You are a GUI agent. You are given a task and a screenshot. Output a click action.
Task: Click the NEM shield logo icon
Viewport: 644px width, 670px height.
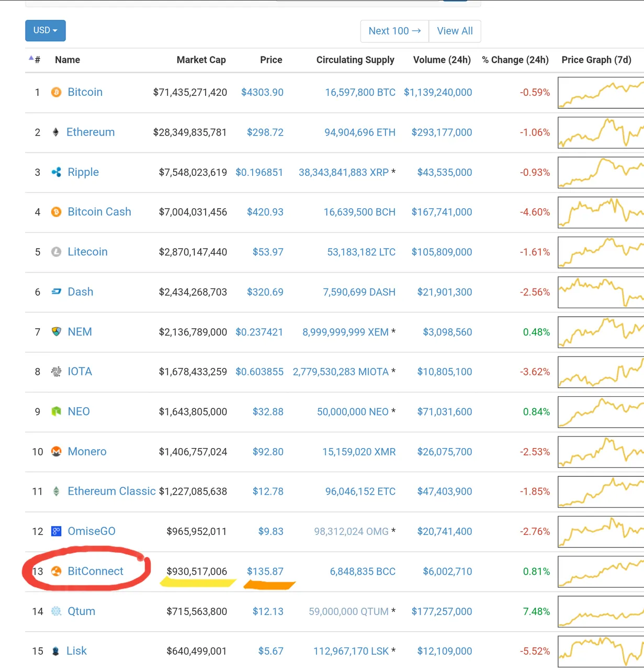(x=56, y=332)
